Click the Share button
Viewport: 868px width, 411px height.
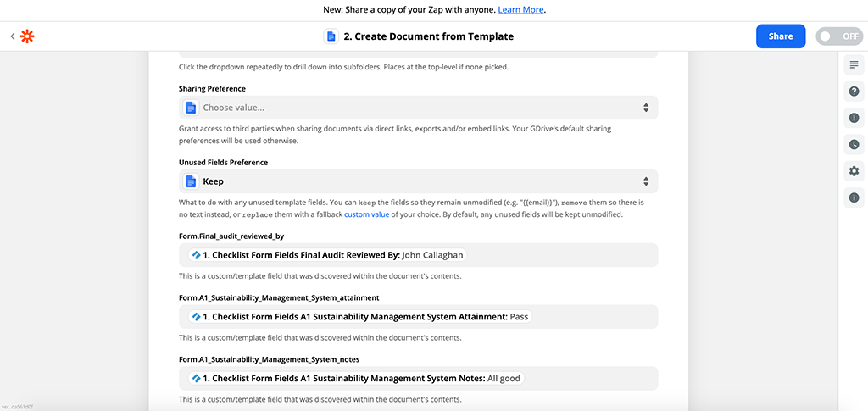point(780,36)
